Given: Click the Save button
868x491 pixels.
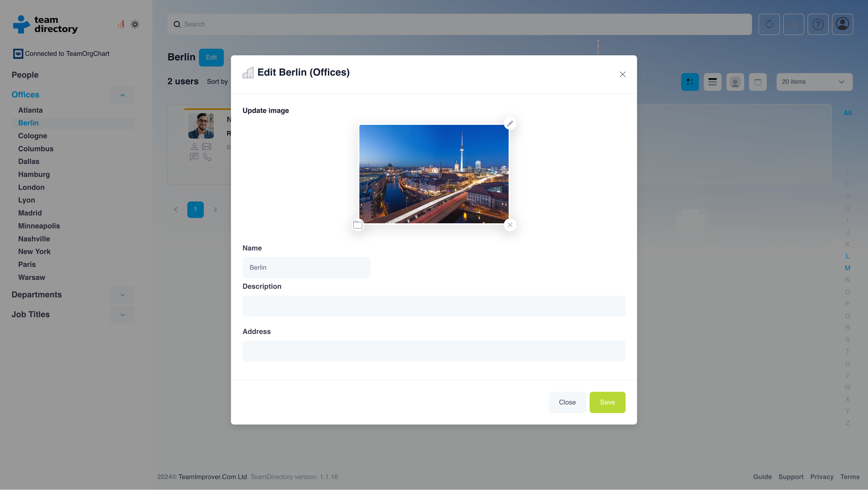Looking at the screenshot, I should coord(607,402).
